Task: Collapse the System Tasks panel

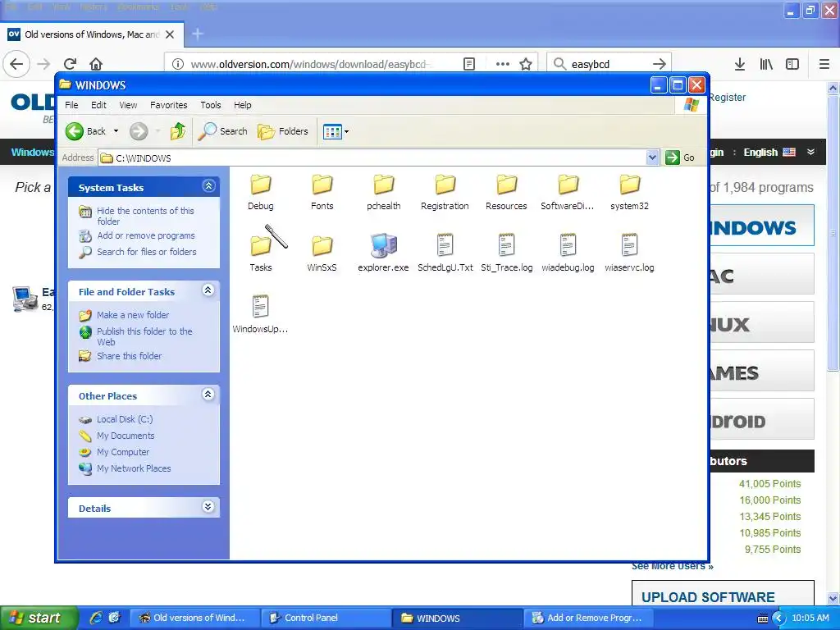Action: (x=208, y=186)
